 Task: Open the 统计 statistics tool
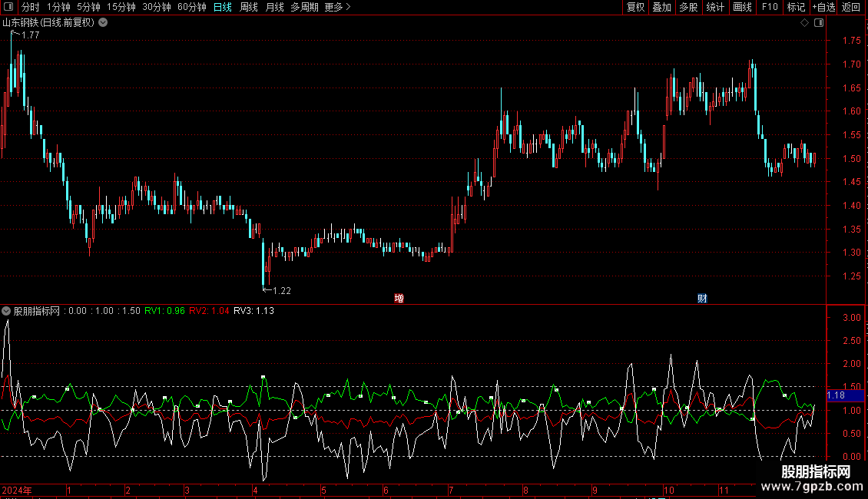tap(715, 7)
